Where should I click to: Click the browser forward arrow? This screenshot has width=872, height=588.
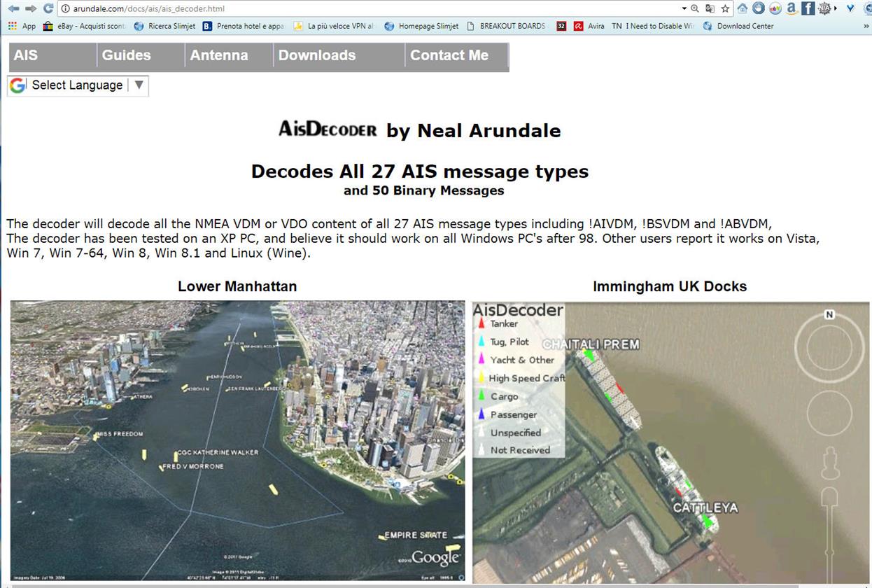tap(31, 8)
